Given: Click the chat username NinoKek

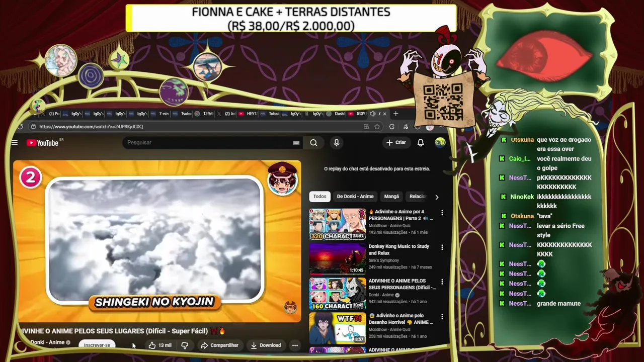Looking at the screenshot, I should pyautogui.click(x=522, y=197).
